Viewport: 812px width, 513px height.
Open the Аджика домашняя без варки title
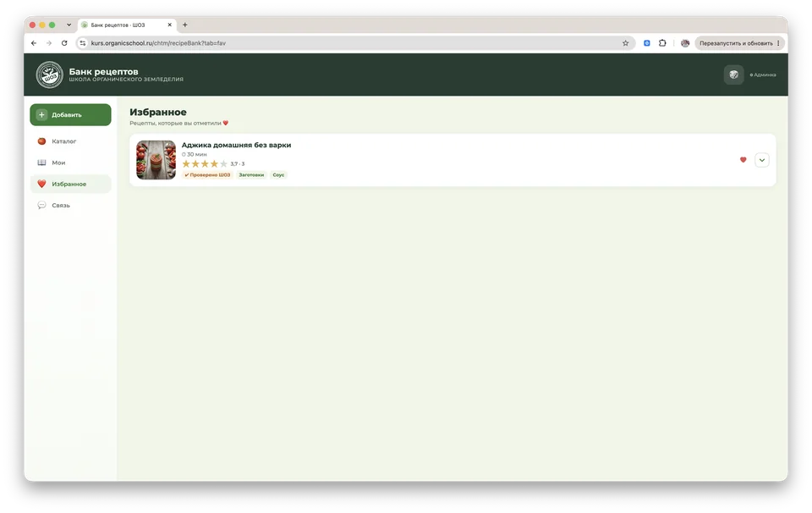[x=236, y=145]
